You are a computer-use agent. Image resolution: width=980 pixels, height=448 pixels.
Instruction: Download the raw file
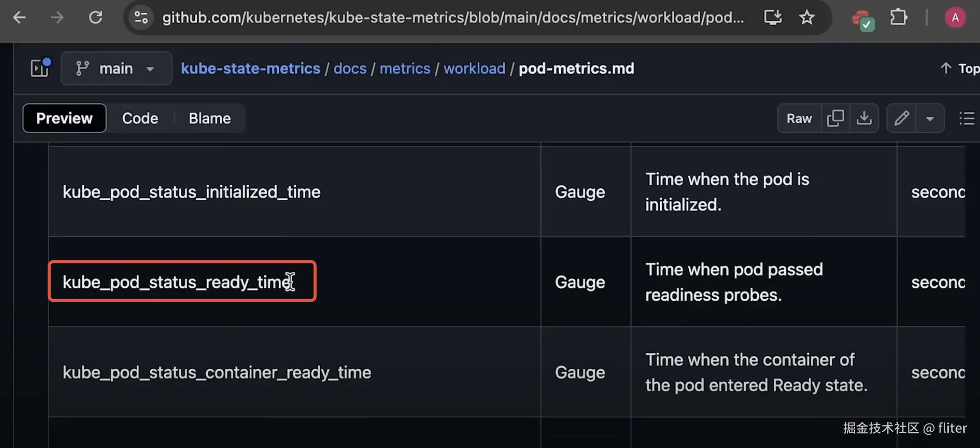click(864, 118)
